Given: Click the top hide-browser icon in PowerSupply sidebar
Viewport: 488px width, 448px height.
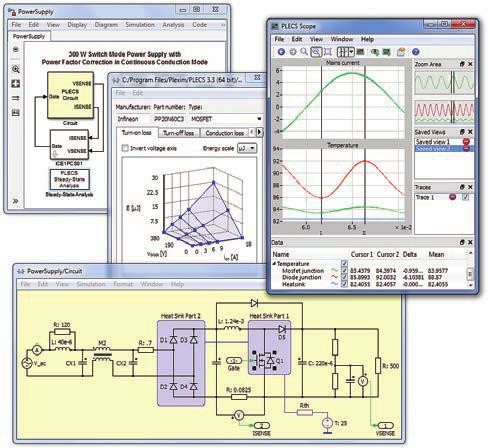Looking at the screenshot, I should click(x=16, y=49).
